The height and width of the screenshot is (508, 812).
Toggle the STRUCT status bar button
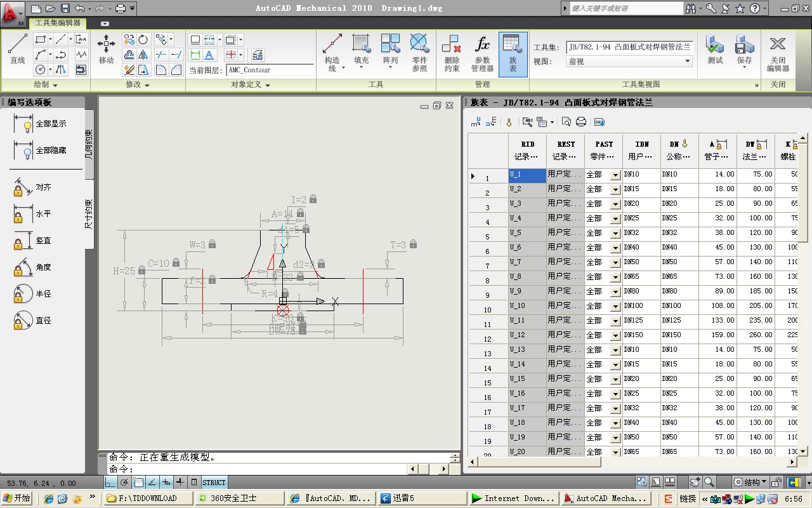tap(214, 483)
